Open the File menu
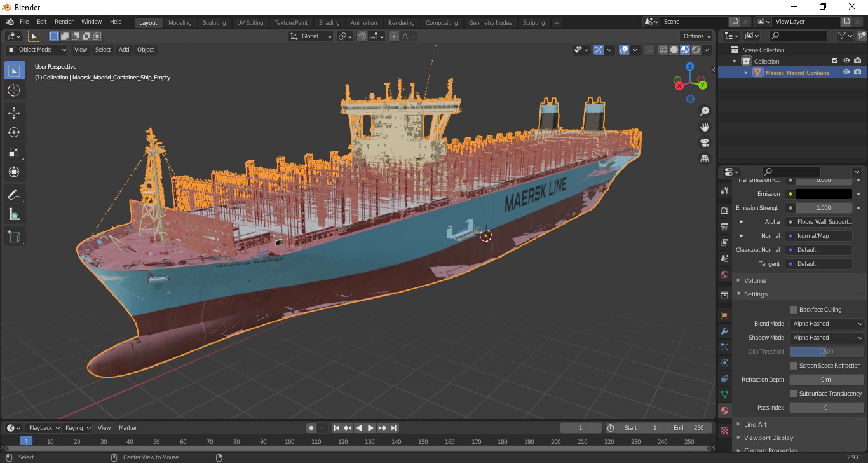The image size is (868, 463). tap(24, 22)
